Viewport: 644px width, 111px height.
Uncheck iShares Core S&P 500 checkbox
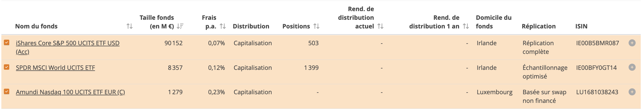[x=6, y=43]
